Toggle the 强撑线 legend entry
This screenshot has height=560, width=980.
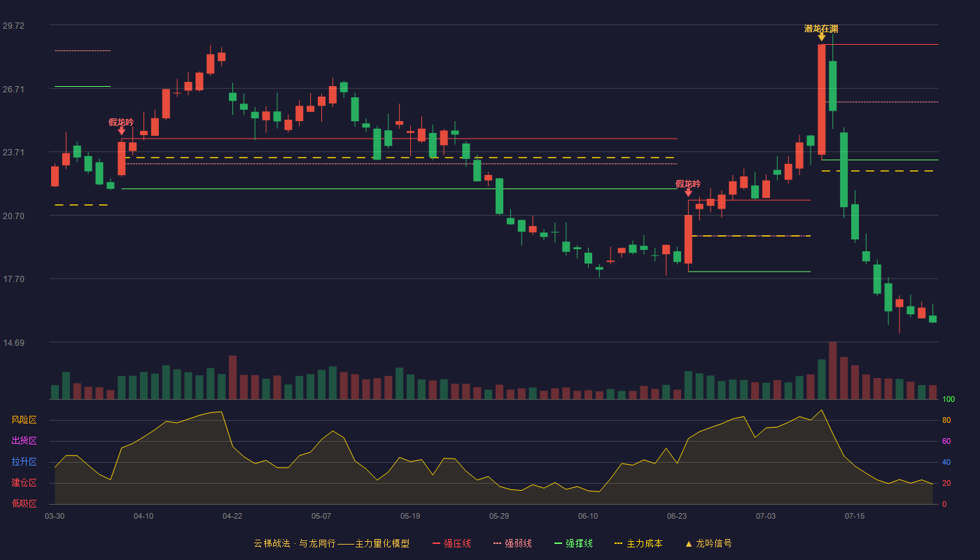click(x=573, y=543)
